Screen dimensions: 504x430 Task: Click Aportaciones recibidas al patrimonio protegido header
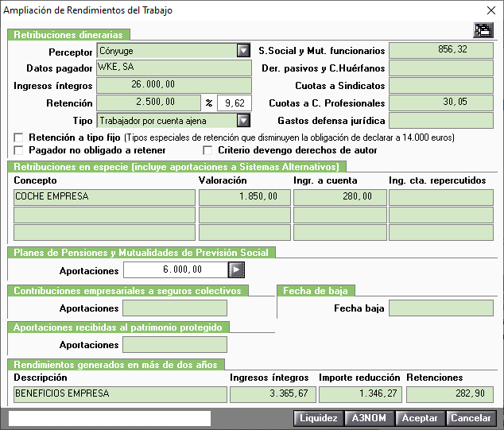[118, 327]
